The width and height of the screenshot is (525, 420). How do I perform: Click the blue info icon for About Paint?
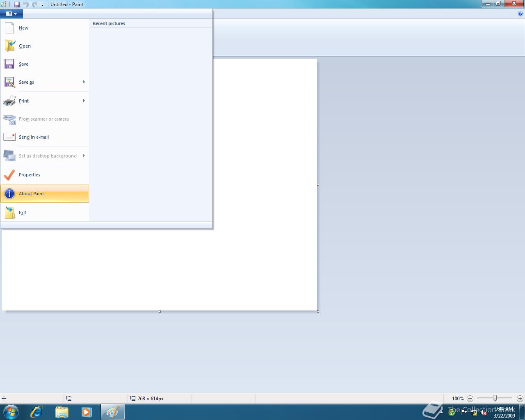coord(9,194)
